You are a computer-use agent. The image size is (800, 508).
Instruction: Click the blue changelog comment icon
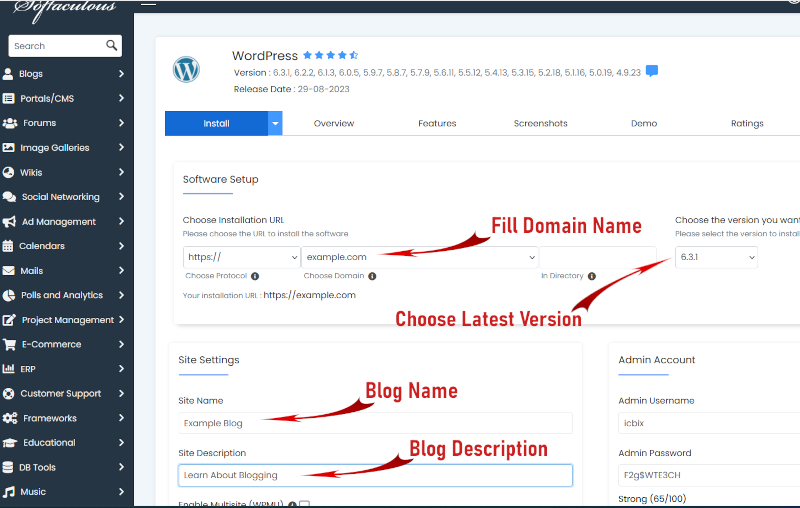(652, 71)
